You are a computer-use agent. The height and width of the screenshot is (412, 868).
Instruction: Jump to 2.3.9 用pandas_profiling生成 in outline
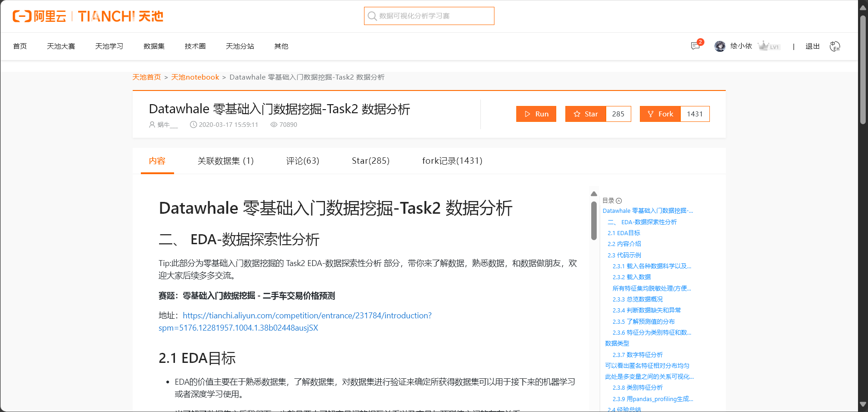click(x=653, y=399)
